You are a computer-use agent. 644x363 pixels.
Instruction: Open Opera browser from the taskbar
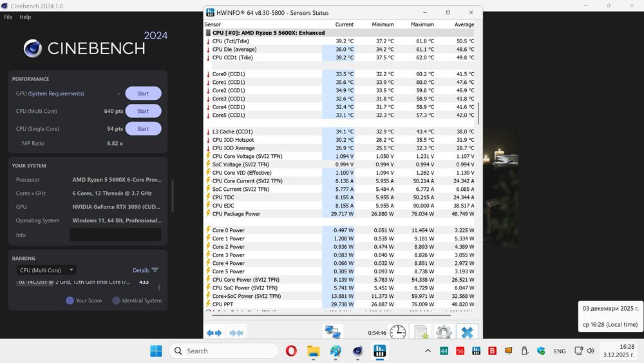point(291,351)
